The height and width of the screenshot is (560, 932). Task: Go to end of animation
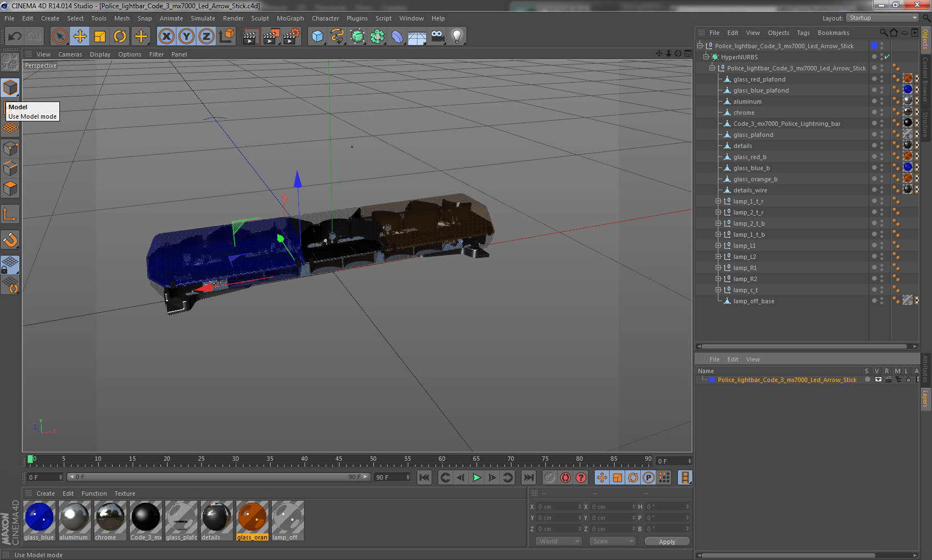529,477
